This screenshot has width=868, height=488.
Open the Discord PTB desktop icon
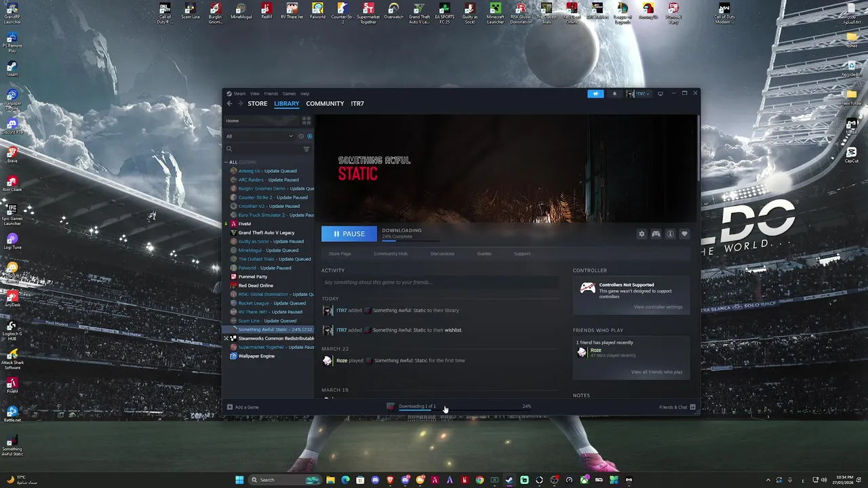(x=12, y=127)
